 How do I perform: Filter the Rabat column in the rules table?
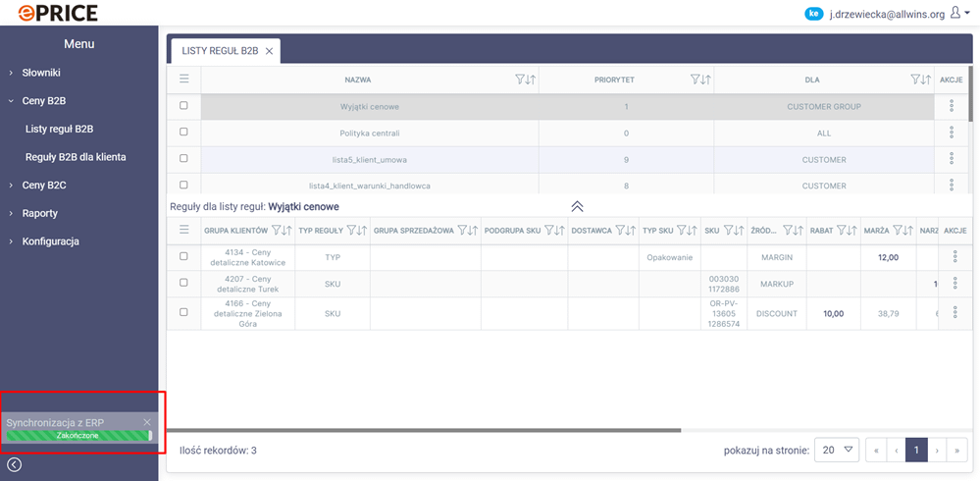(842, 231)
